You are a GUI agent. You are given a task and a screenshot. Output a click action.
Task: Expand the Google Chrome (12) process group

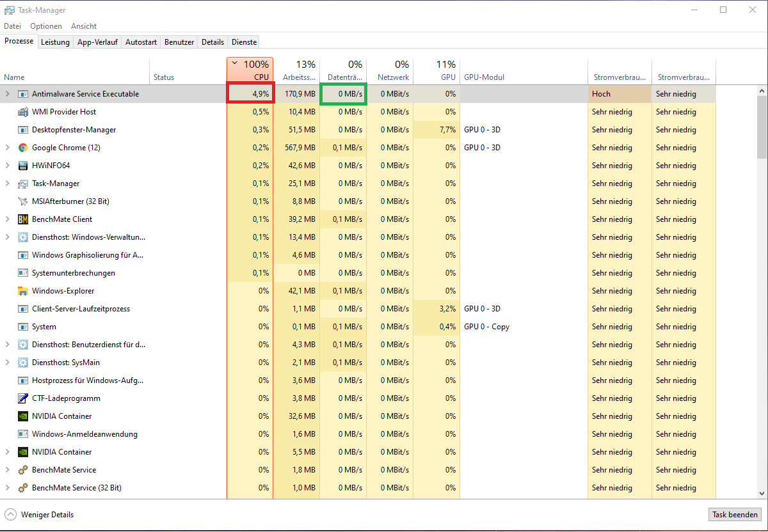click(x=8, y=148)
